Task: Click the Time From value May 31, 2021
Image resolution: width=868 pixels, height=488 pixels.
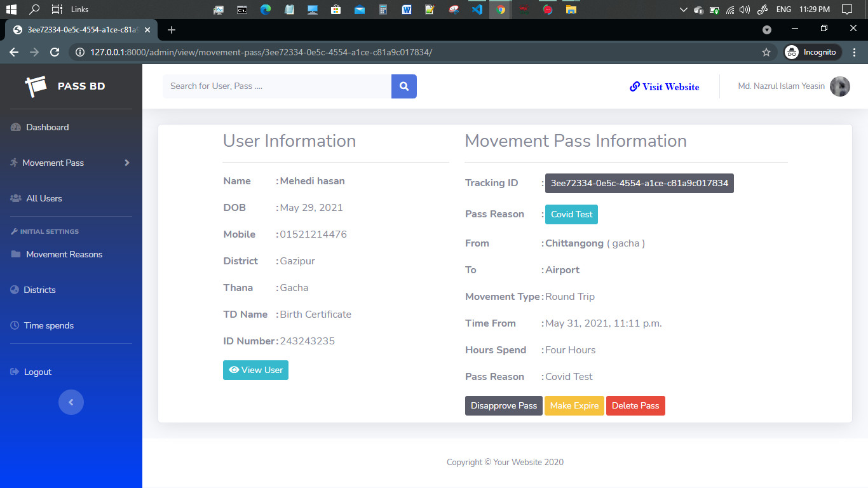Action: 604,323
